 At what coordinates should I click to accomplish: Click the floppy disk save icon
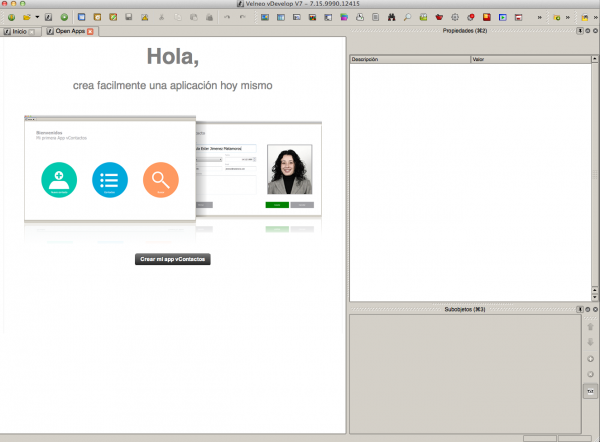coord(129,17)
